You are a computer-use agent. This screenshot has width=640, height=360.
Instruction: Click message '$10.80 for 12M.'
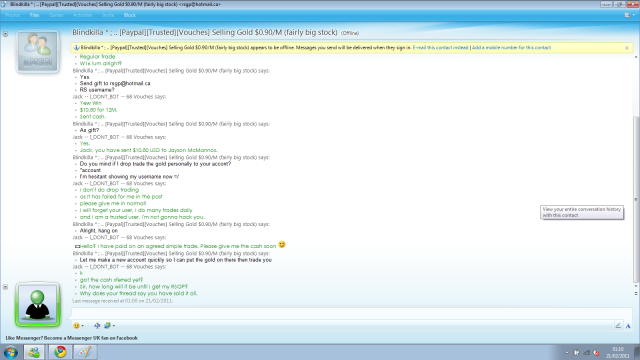pos(98,110)
